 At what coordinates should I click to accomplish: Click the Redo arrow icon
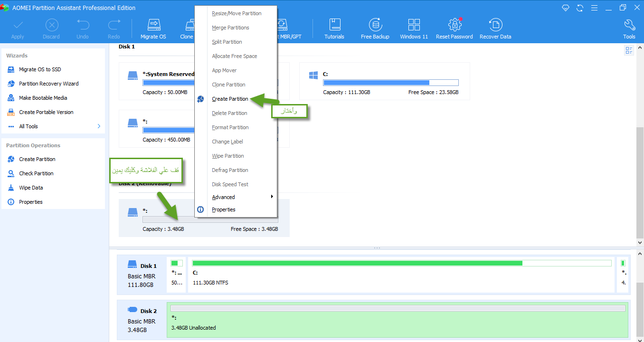(114, 25)
